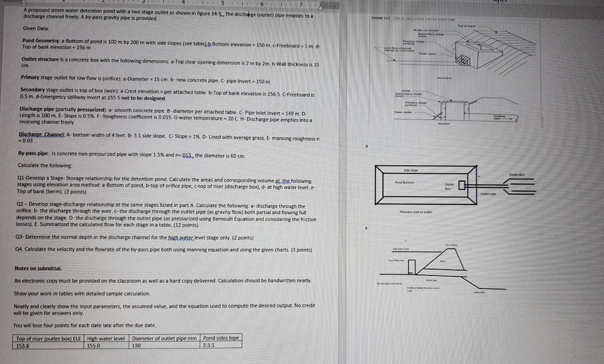Click the bold word 'Primary' in stage outlet paragraph
The width and height of the screenshot is (604, 364).
30,78
